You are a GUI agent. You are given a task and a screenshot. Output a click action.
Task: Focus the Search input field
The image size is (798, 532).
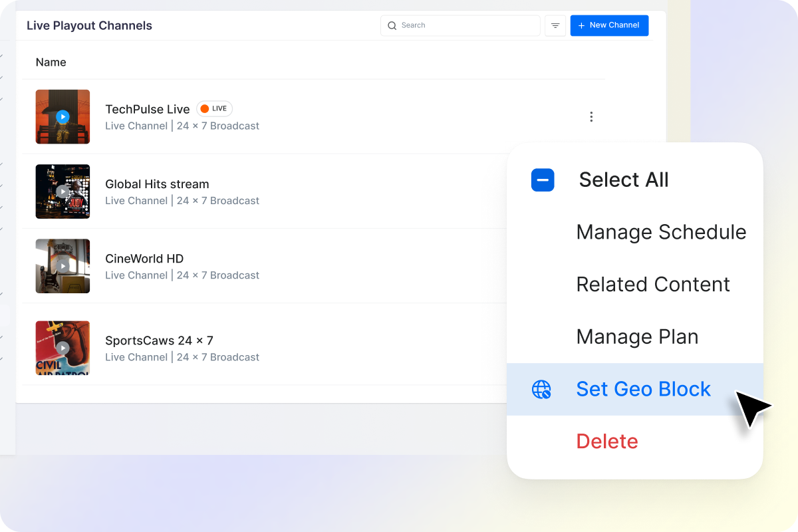465,26
